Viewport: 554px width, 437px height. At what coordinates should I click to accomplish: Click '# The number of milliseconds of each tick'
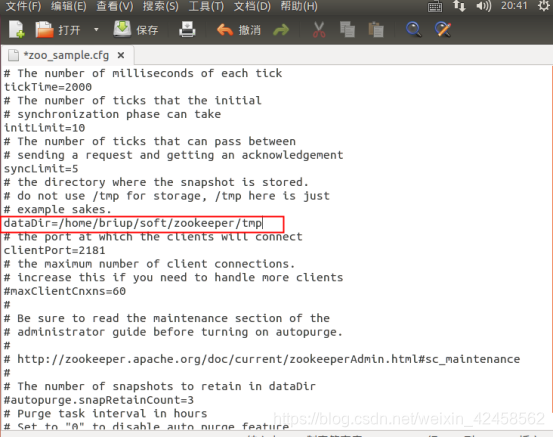click(143, 73)
